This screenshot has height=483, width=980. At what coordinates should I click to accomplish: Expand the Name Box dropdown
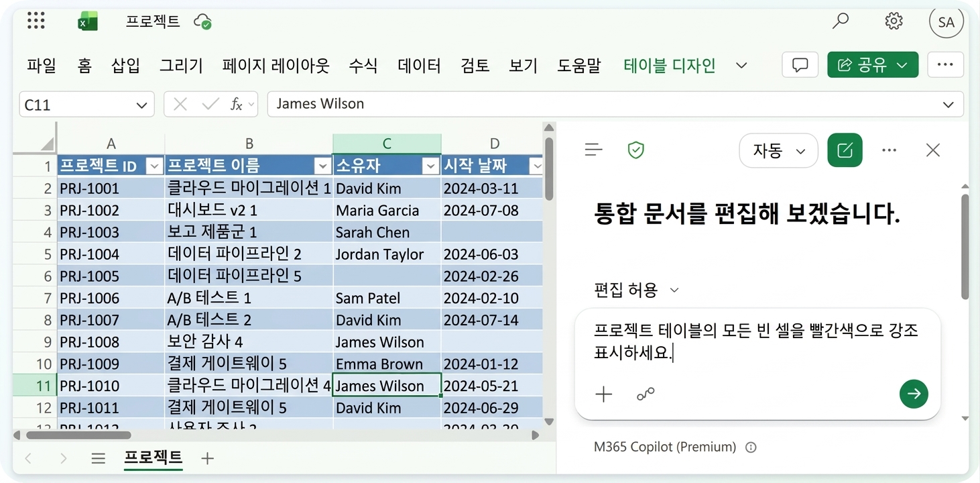pyautogui.click(x=141, y=105)
